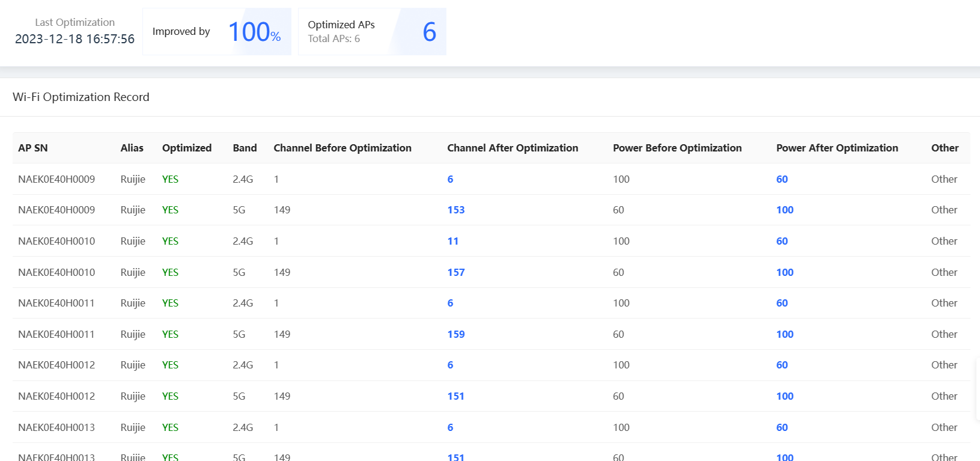This screenshot has height=461, width=980.
Task: Select serial NAEK0E40H0013 in the 2.4G row
Action: [x=56, y=427]
